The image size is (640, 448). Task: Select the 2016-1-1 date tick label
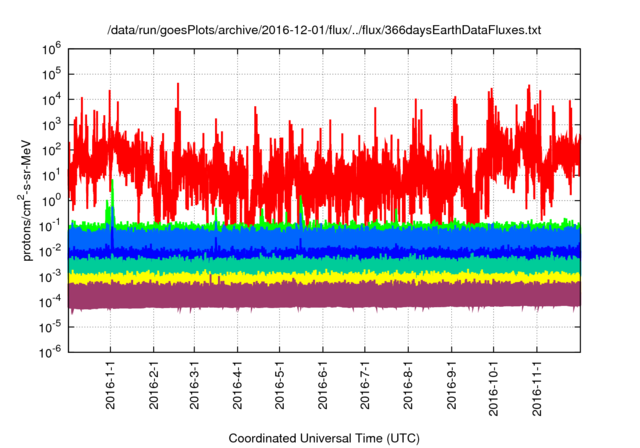point(110,384)
